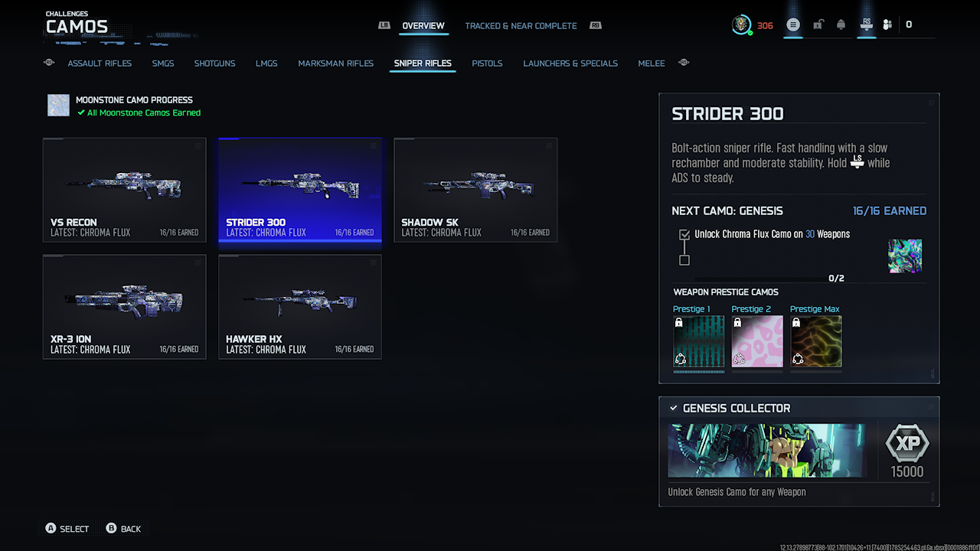This screenshot has width=980, height=551.
Task: Click the unlocked padlock icon in header
Action: coord(818,25)
